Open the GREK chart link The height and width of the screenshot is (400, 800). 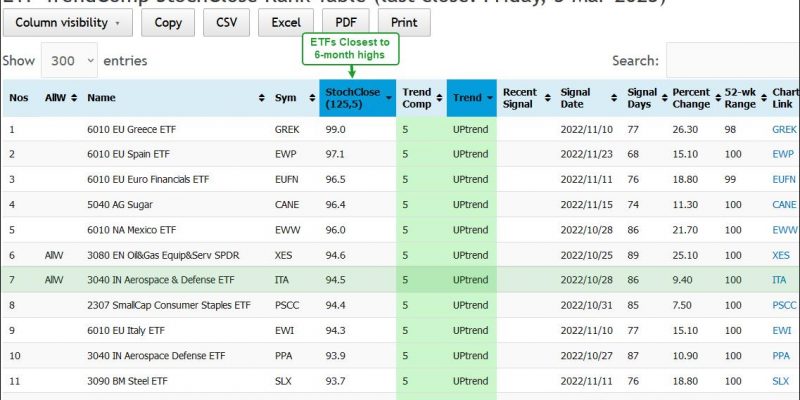point(784,130)
